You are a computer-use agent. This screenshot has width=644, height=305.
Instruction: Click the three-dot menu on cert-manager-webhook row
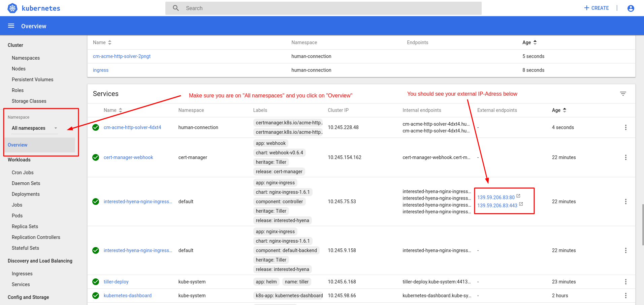(x=626, y=157)
